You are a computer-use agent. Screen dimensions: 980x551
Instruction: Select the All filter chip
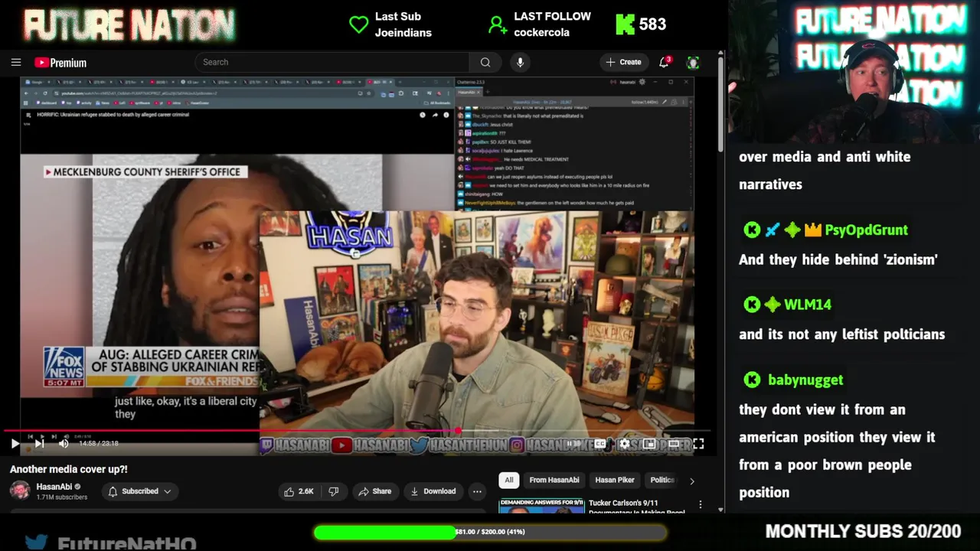click(509, 480)
